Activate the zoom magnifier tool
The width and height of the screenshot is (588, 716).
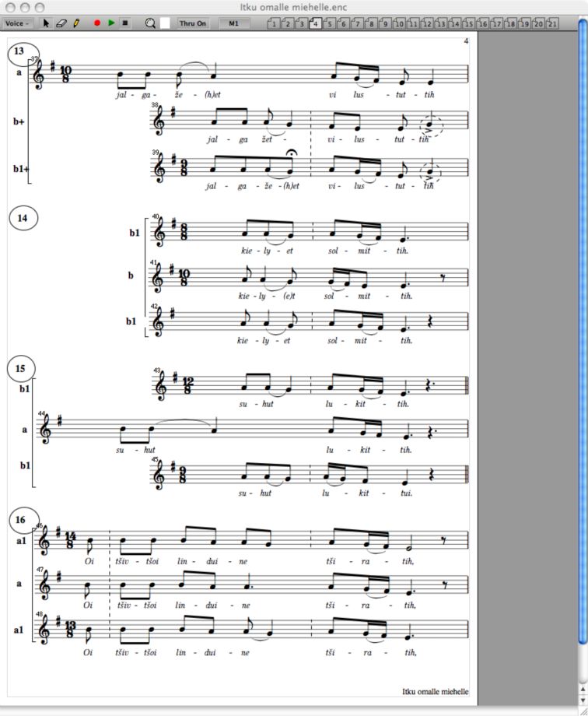pos(150,23)
